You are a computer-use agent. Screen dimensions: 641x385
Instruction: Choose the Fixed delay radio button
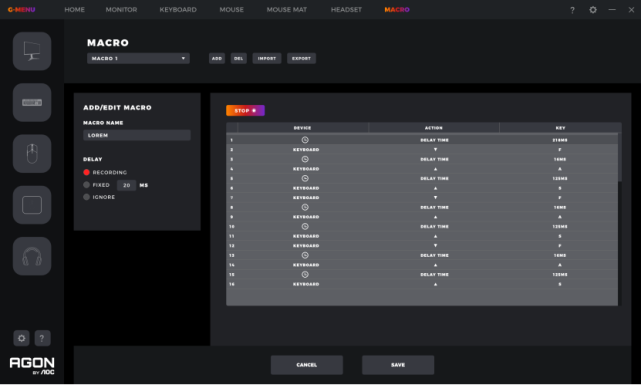pyautogui.click(x=86, y=185)
